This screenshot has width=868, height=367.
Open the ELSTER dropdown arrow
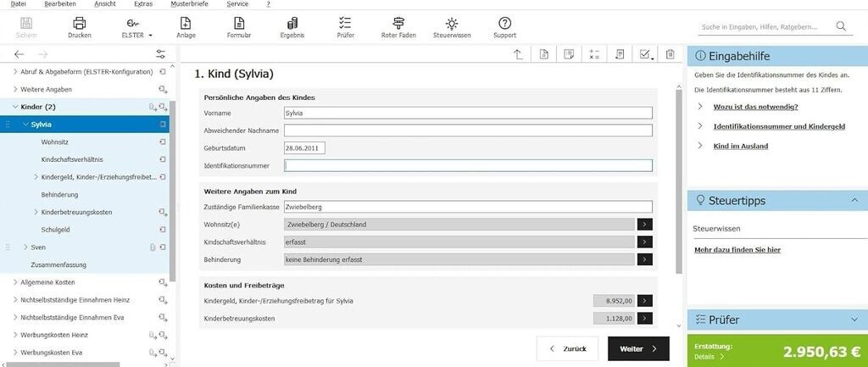(150, 36)
